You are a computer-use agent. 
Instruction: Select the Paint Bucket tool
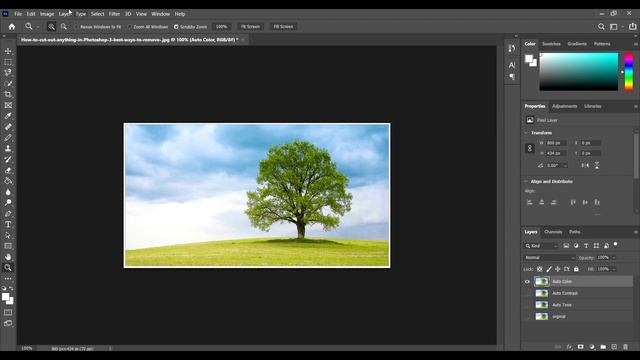coord(8,181)
